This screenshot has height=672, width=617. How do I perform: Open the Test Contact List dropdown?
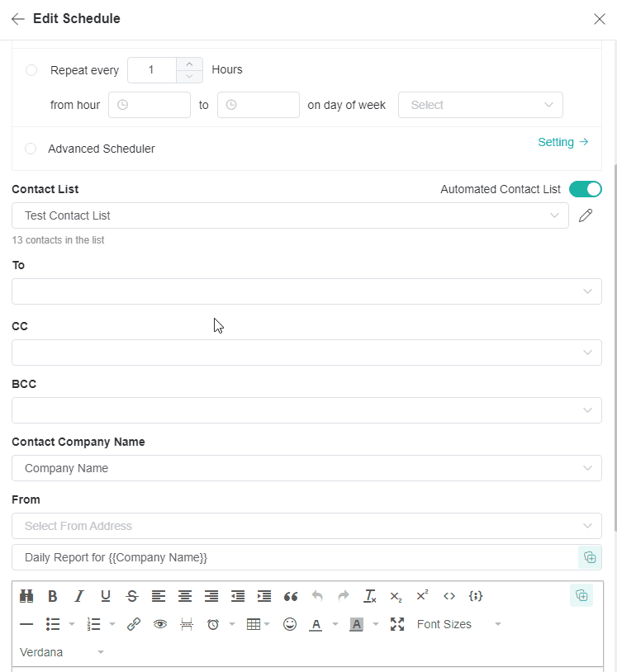(x=290, y=215)
